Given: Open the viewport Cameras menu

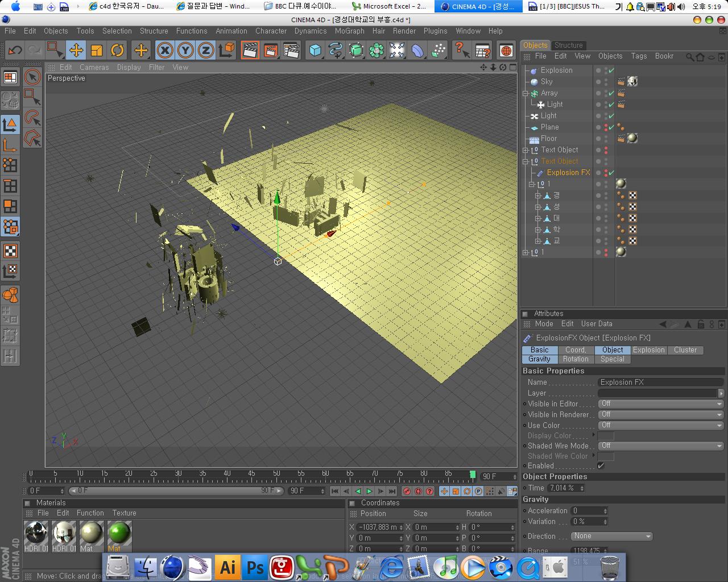Looking at the screenshot, I should click(94, 67).
